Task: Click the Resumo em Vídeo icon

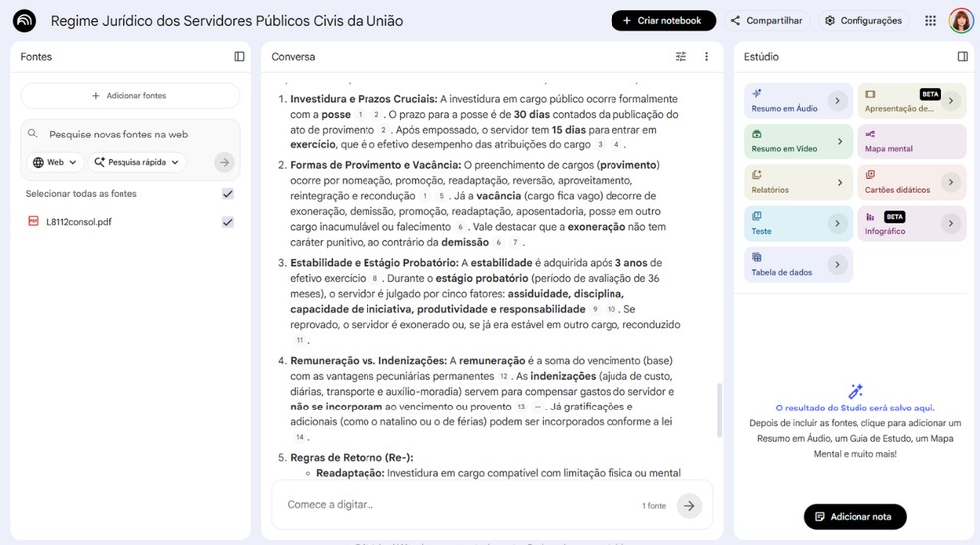Action: point(756,135)
